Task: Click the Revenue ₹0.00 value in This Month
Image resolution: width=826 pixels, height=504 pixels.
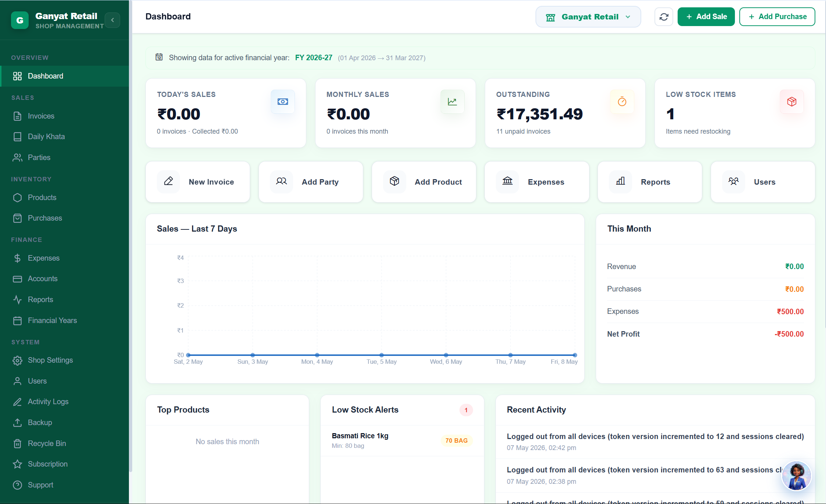Action: 794,266
